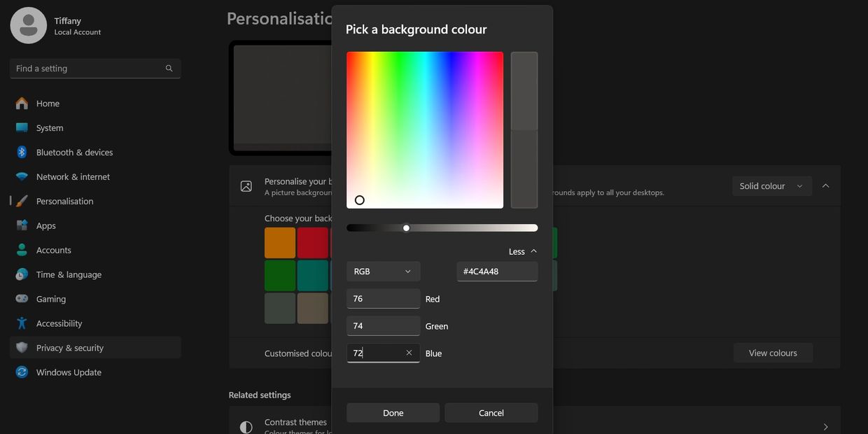Click the View colours button
The height and width of the screenshot is (434, 868).
(773, 353)
